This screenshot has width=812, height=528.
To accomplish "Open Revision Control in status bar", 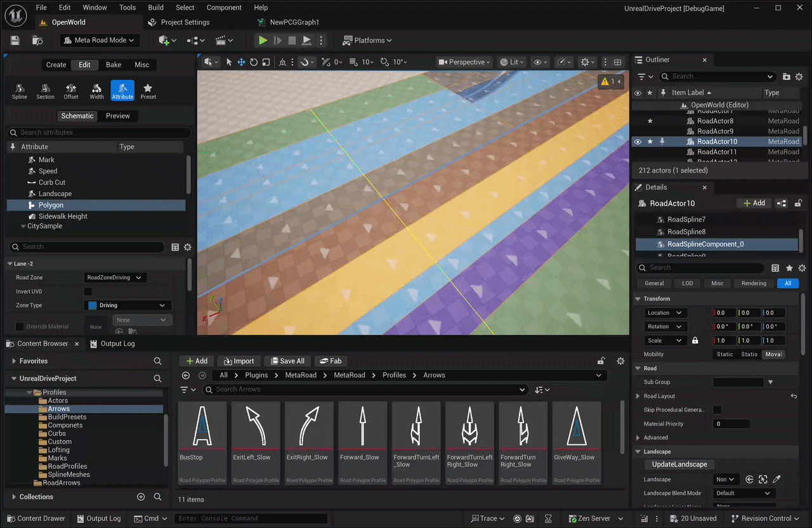I will pos(766,518).
